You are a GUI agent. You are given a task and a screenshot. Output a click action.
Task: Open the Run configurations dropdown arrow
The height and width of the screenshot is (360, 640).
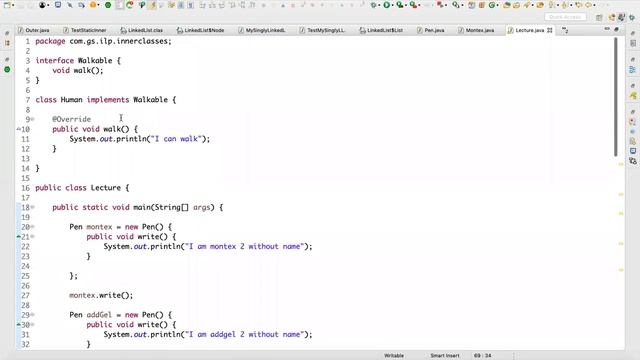(392, 5)
